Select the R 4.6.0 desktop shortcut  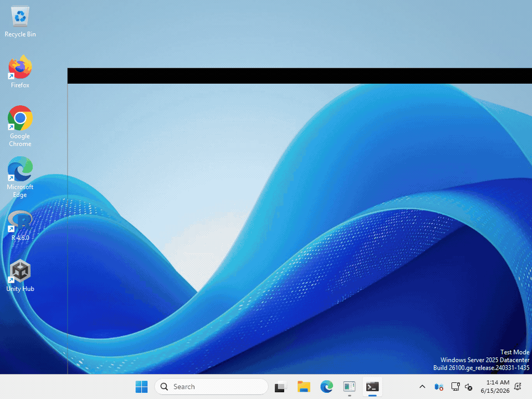tap(20, 226)
